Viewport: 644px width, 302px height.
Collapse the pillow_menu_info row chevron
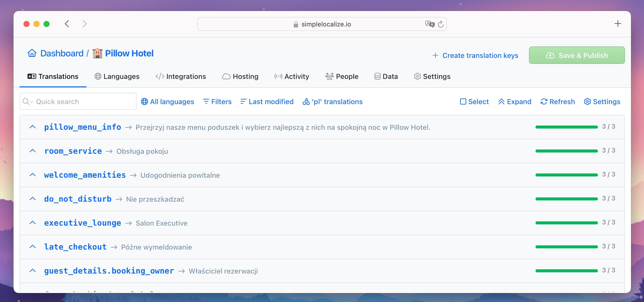[x=32, y=127]
